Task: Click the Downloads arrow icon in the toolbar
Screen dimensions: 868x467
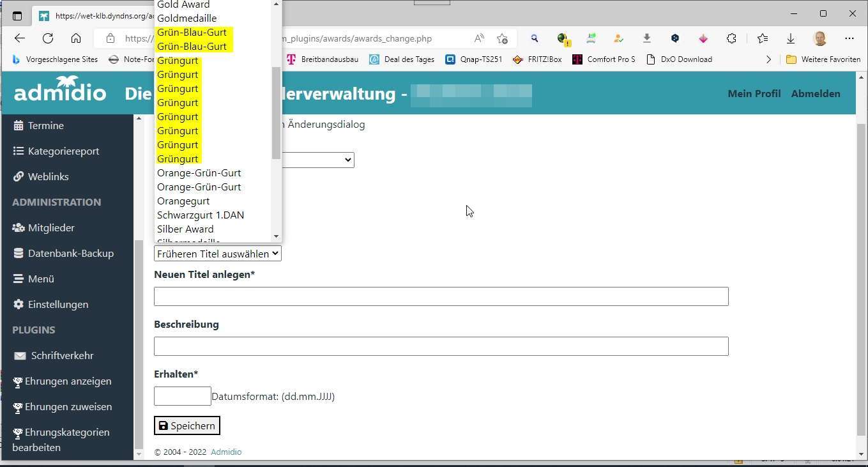Action: click(791, 38)
